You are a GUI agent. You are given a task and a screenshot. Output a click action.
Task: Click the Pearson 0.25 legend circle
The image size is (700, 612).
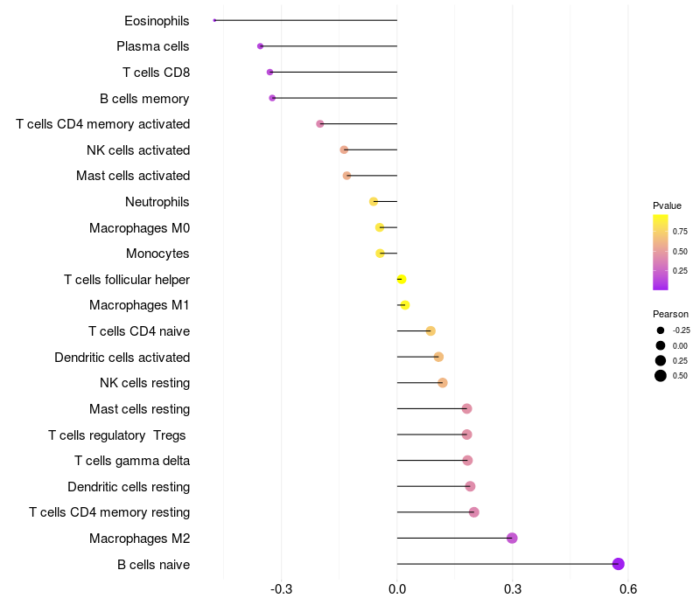click(x=661, y=360)
